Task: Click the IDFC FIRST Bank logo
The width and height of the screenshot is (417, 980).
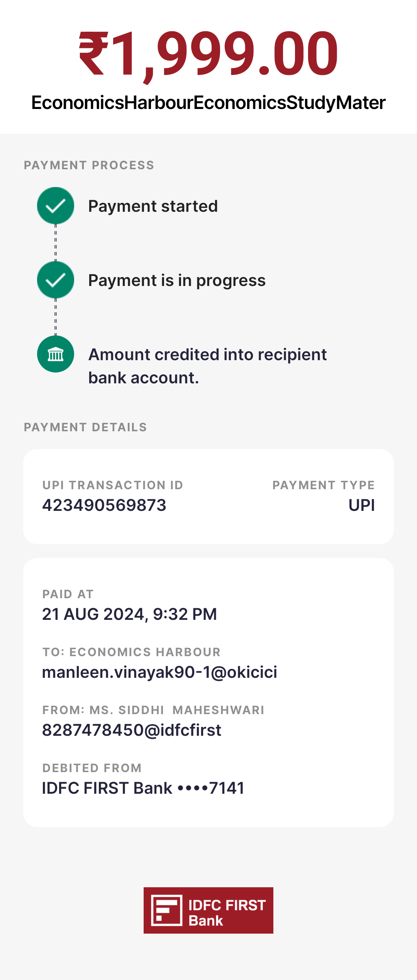Action: point(208,910)
